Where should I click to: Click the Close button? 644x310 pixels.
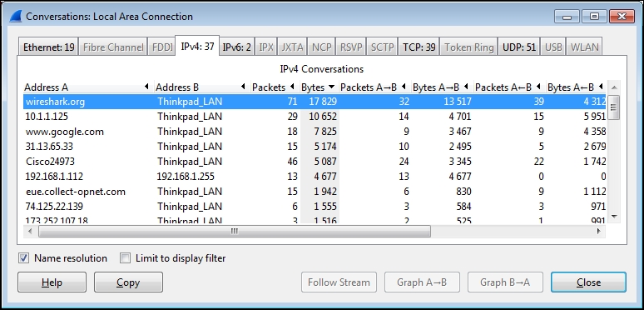(x=588, y=282)
